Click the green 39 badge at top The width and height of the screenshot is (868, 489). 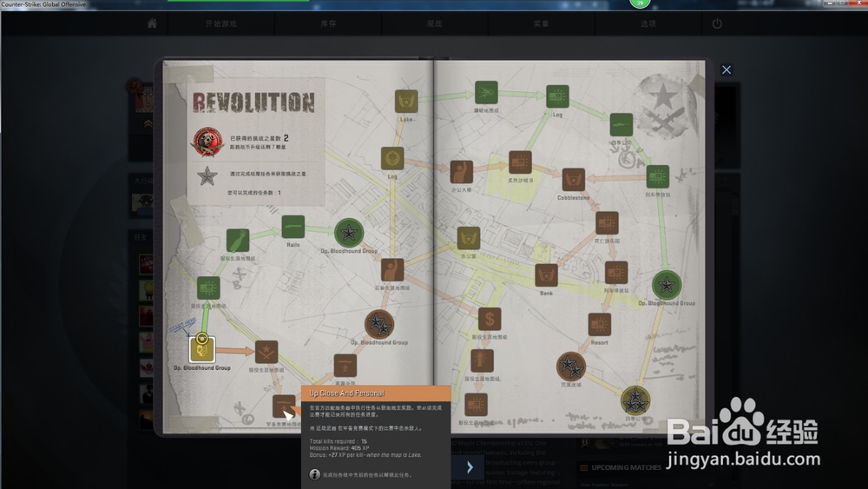pyautogui.click(x=640, y=3)
